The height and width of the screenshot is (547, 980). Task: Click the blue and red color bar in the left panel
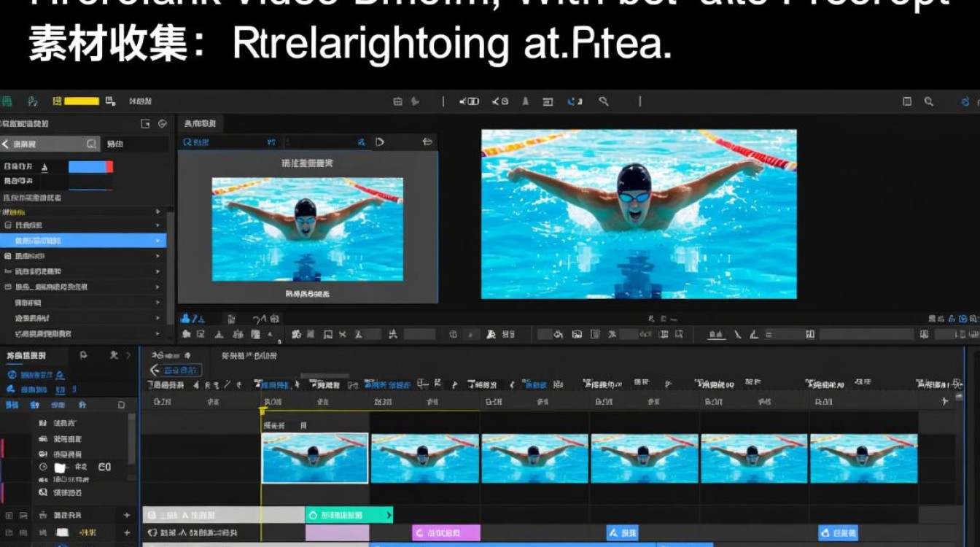[90, 167]
